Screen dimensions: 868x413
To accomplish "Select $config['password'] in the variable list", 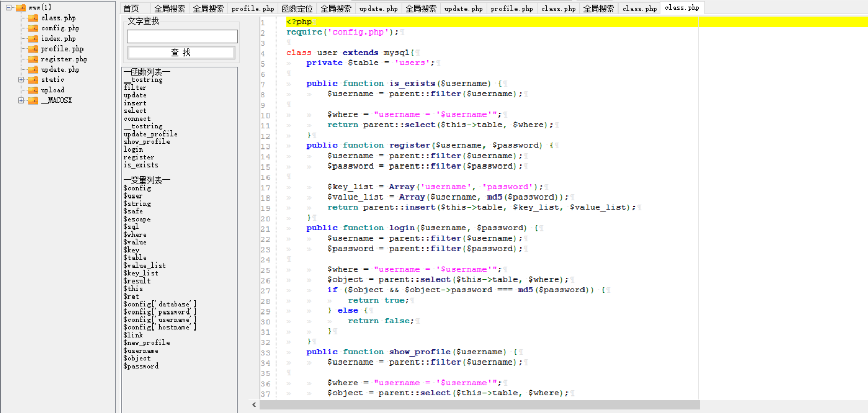I will tap(160, 312).
